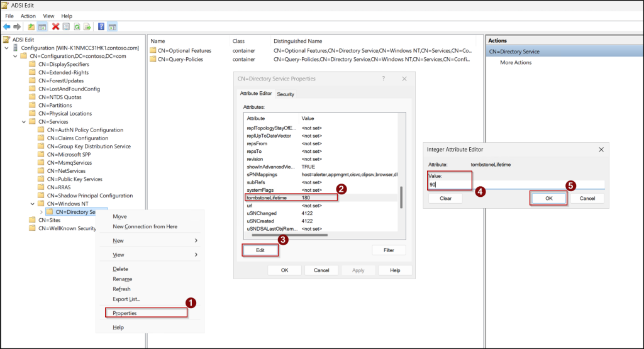Image resolution: width=644 pixels, height=349 pixels.
Task: Click the Refresh toolbar icon
Action: point(77,26)
